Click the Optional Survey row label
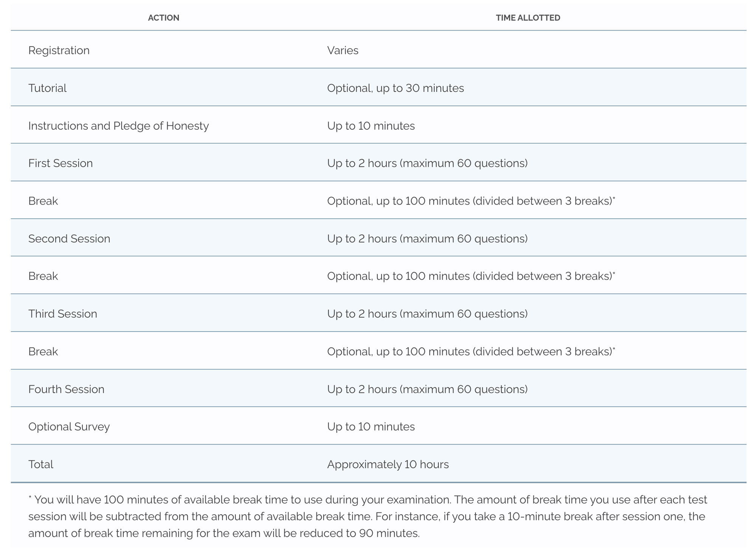Viewport: 756px width, 552px height. point(69,426)
